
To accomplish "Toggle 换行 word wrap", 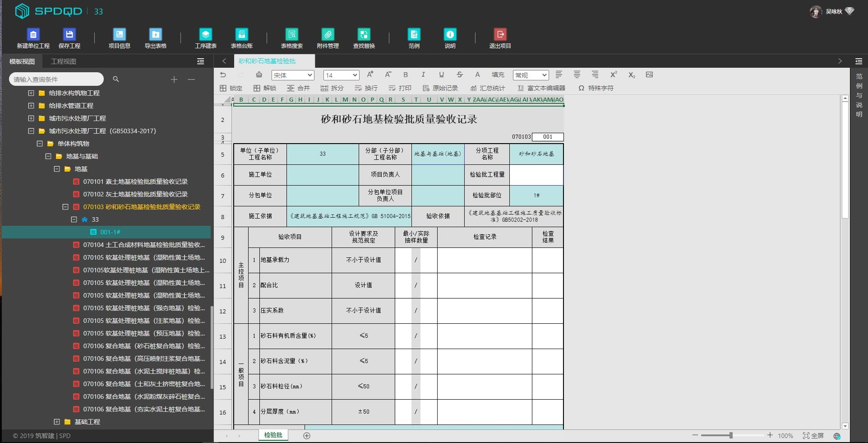I will (x=366, y=88).
